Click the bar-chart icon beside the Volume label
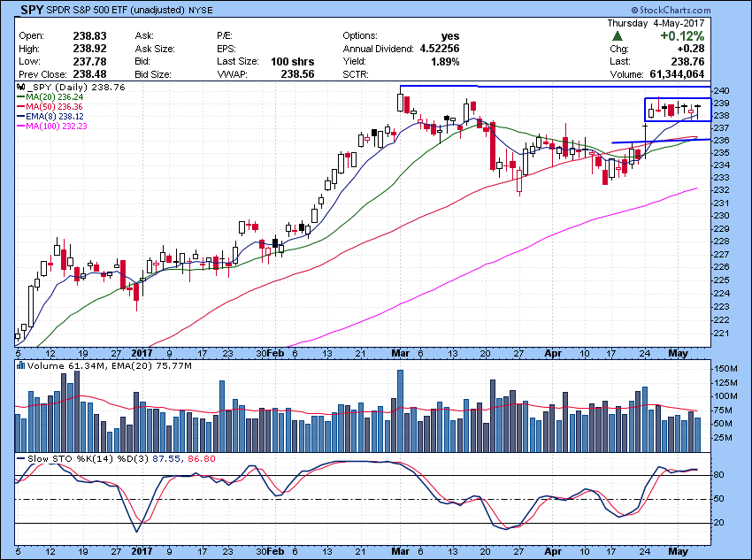The width and height of the screenshot is (752, 560). coord(20,366)
